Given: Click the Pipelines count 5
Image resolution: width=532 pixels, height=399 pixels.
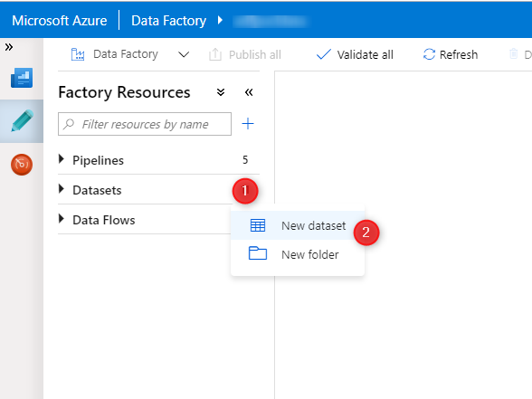Looking at the screenshot, I should [245, 159].
